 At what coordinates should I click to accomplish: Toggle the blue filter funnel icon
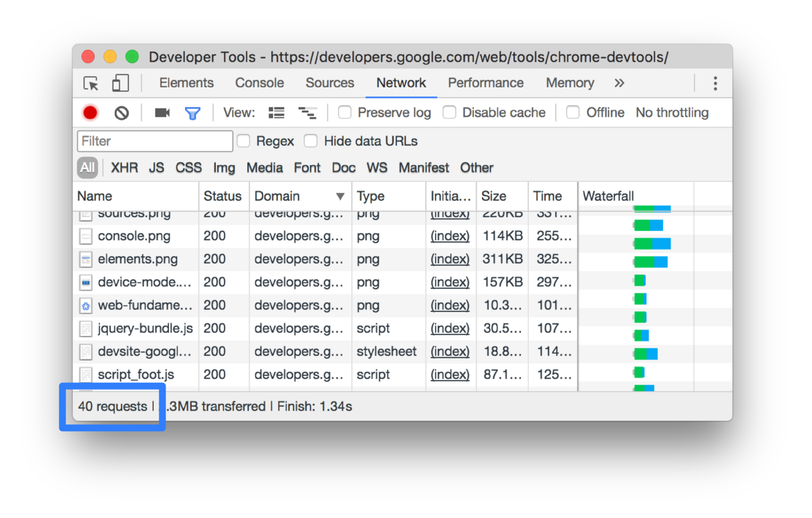coord(192,114)
